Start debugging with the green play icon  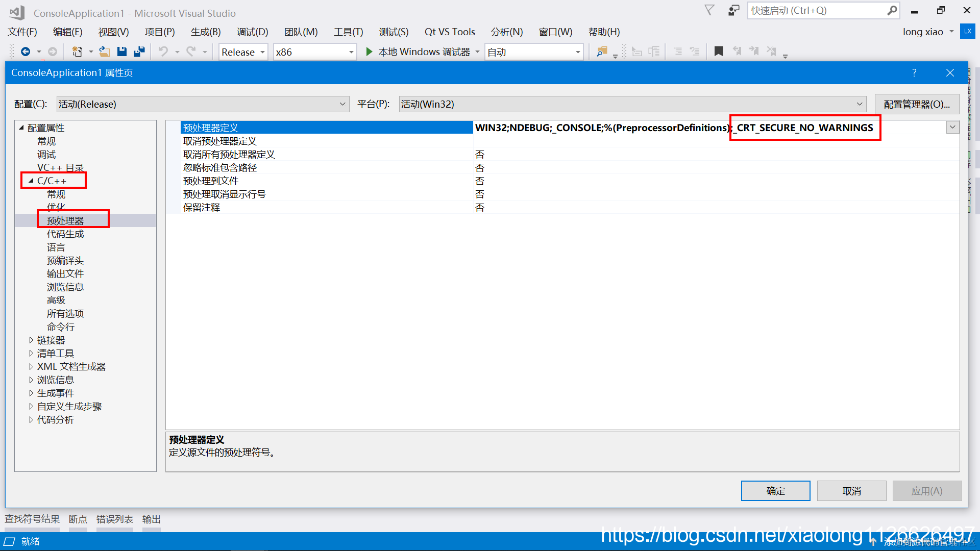(x=369, y=52)
